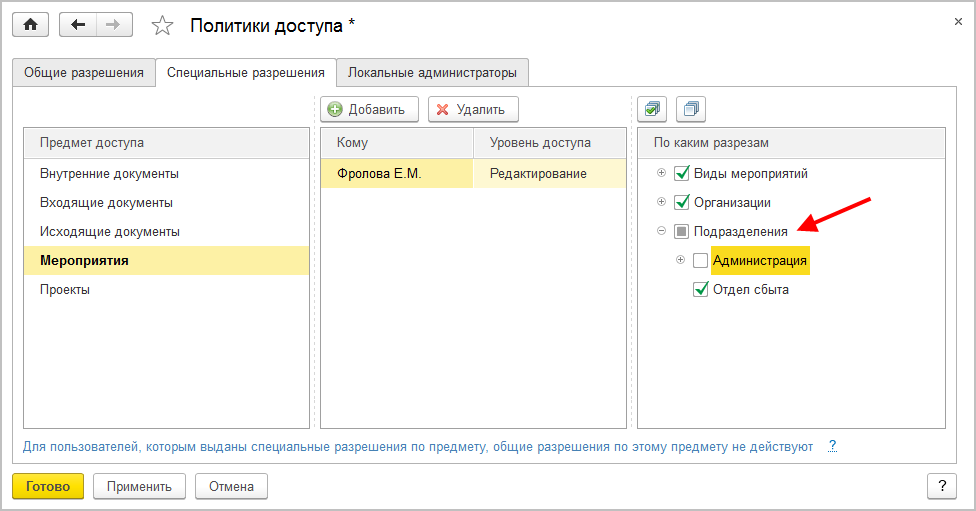Uncheck the Организации checkbox
976x511 pixels.
click(x=683, y=203)
